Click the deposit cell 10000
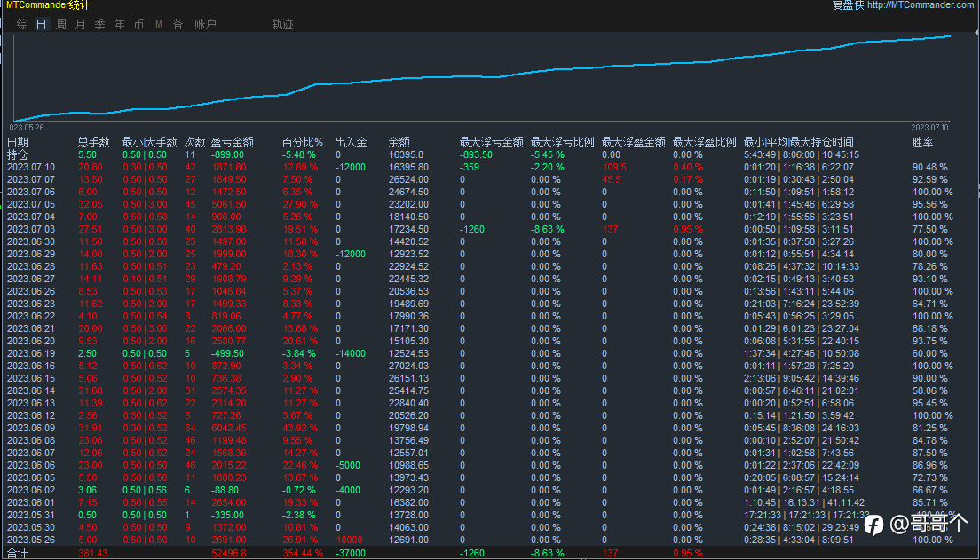 click(349, 540)
